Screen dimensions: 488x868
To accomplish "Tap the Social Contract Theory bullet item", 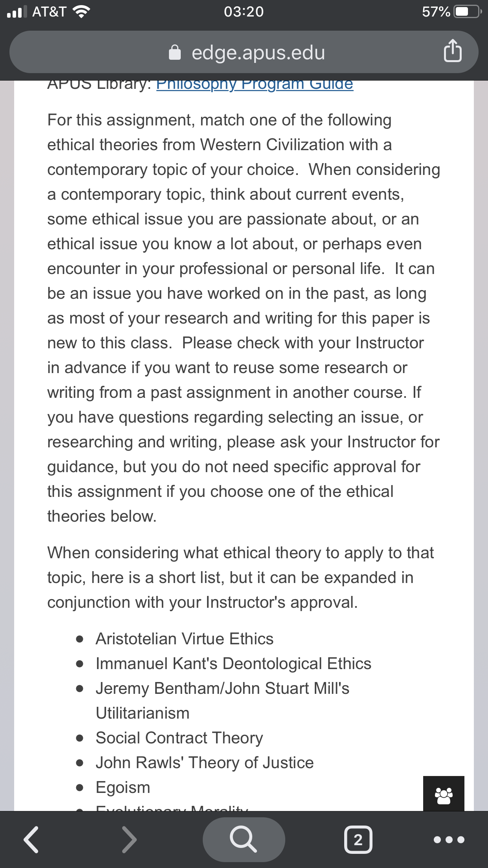I will point(179,738).
